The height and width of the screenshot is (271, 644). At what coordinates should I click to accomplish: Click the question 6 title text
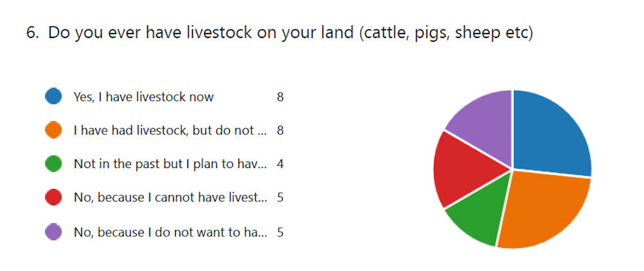point(279,33)
